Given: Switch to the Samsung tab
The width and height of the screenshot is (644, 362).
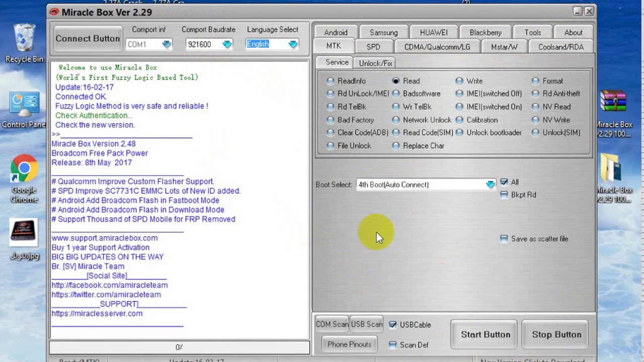Looking at the screenshot, I should pyautogui.click(x=383, y=32).
